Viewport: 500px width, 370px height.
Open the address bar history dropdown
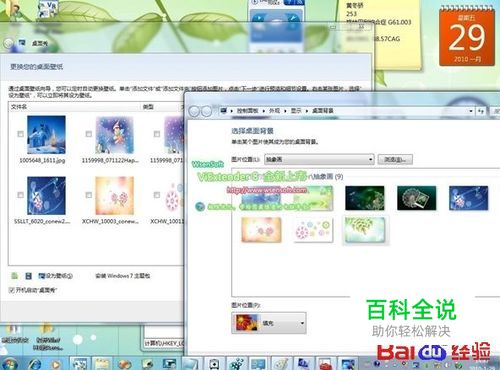pos(471,111)
